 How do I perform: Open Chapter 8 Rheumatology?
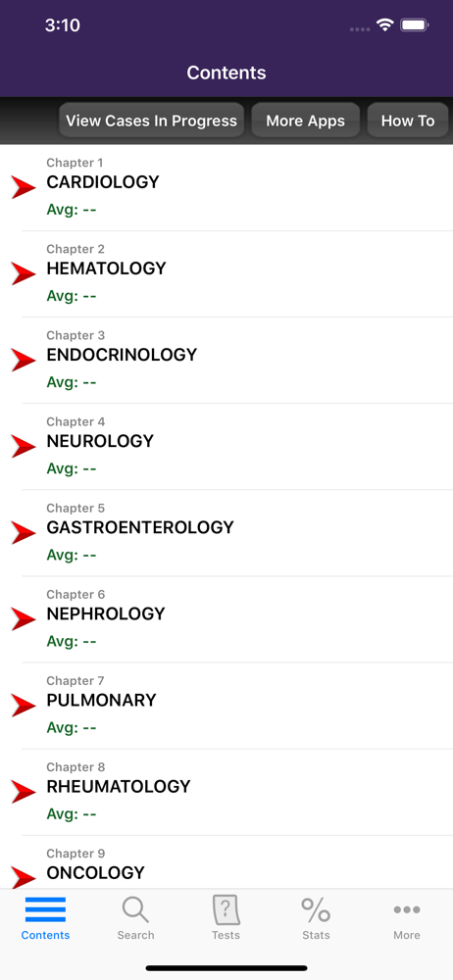[x=226, y=792]
